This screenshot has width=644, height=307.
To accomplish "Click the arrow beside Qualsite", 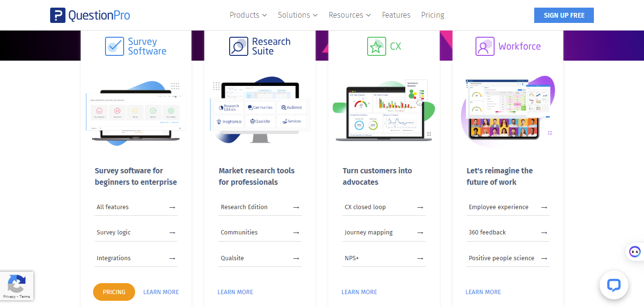I will click(296, 258).
